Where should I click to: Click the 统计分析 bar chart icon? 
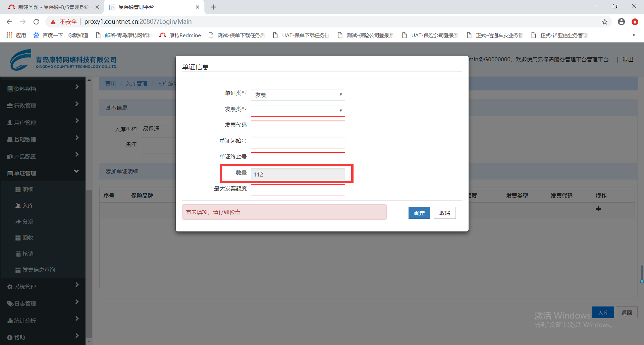[x=10, y=321]
